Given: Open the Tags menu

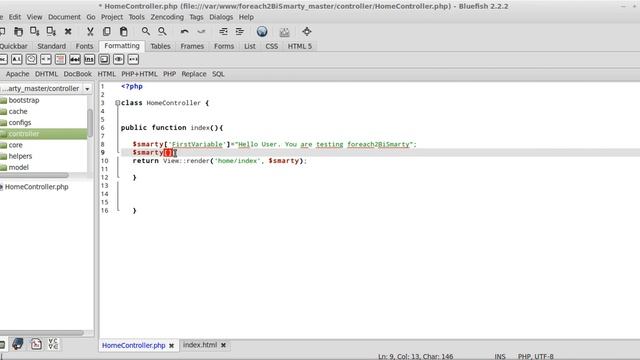Looking at the screenshot, I should click(x=196, y=17).
